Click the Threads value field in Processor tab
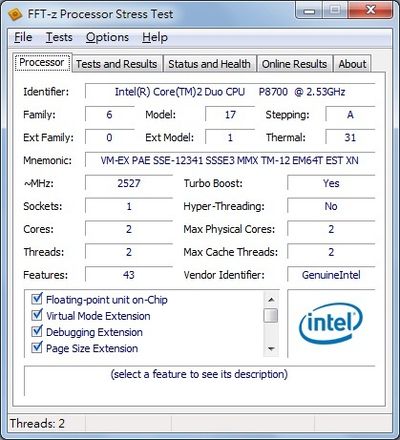Viewport: 400px width, 440px height. pos(129,252)
